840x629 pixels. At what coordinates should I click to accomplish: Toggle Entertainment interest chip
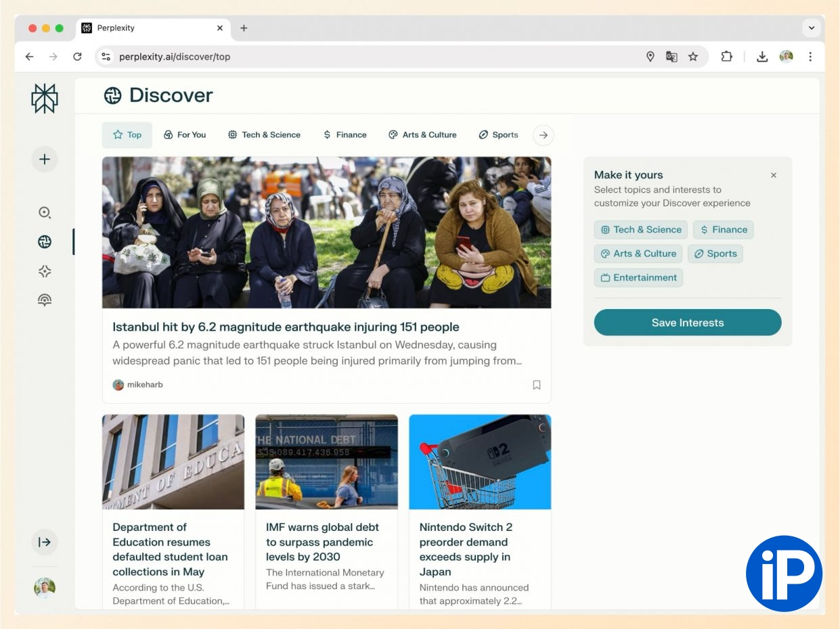[638, 277]
